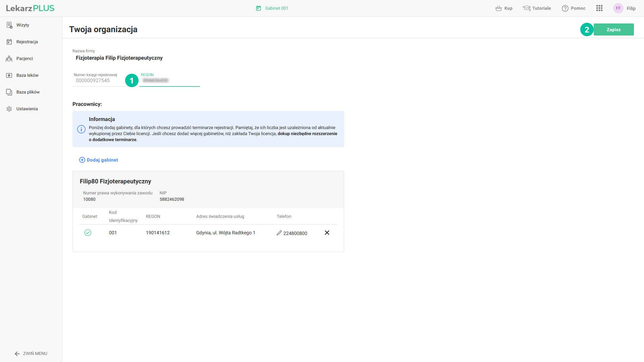Toggle the green checkmark for Gabinet 001

(88, 233)
